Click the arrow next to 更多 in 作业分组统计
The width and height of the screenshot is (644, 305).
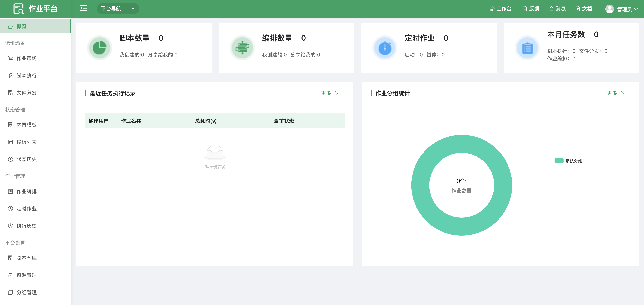(x=623, y=93)
